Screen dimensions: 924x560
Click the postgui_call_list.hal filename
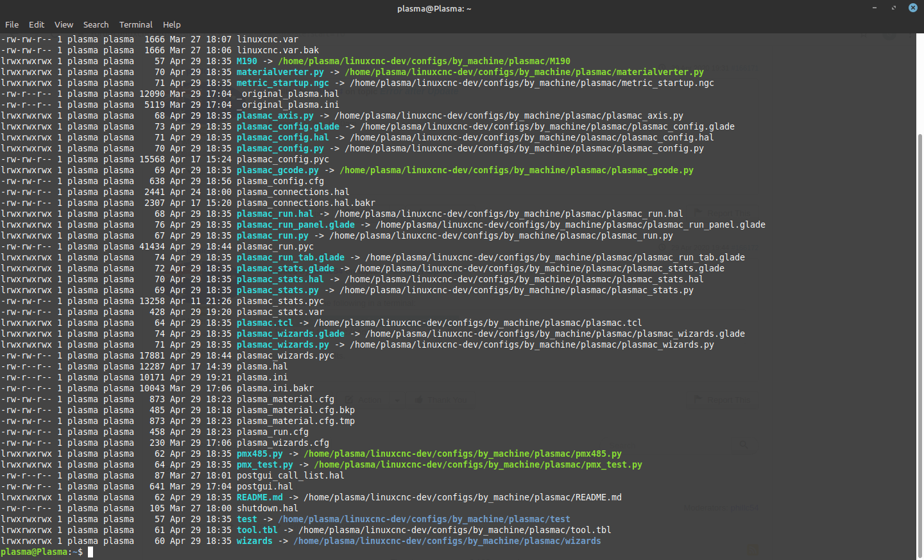click(291, 475)
